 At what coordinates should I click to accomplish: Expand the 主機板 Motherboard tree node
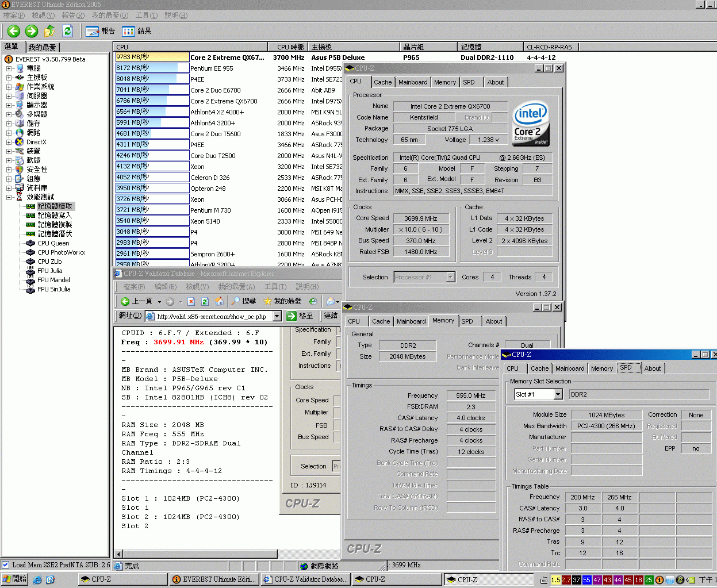coord(9,78)
